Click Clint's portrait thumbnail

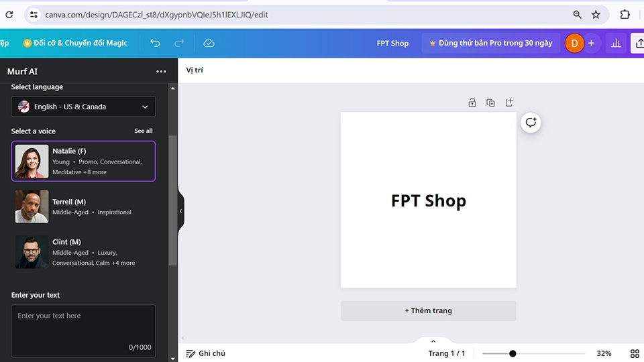(32, 252)
